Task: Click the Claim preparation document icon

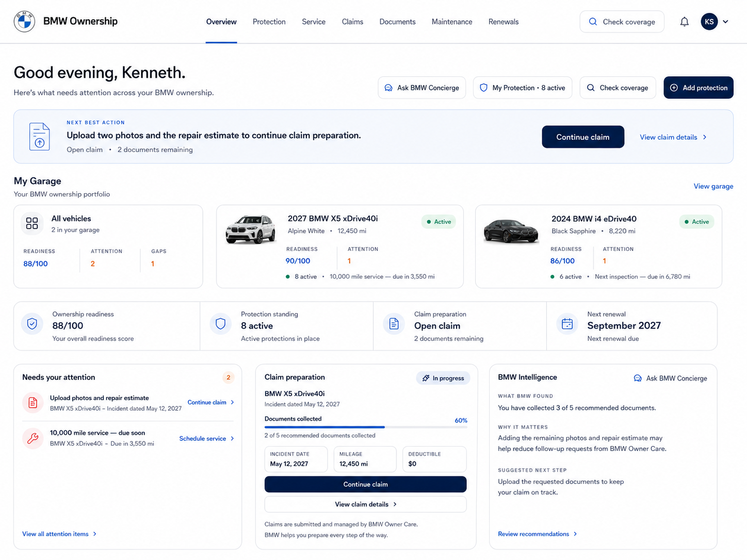Action: [x=394, y=324]
